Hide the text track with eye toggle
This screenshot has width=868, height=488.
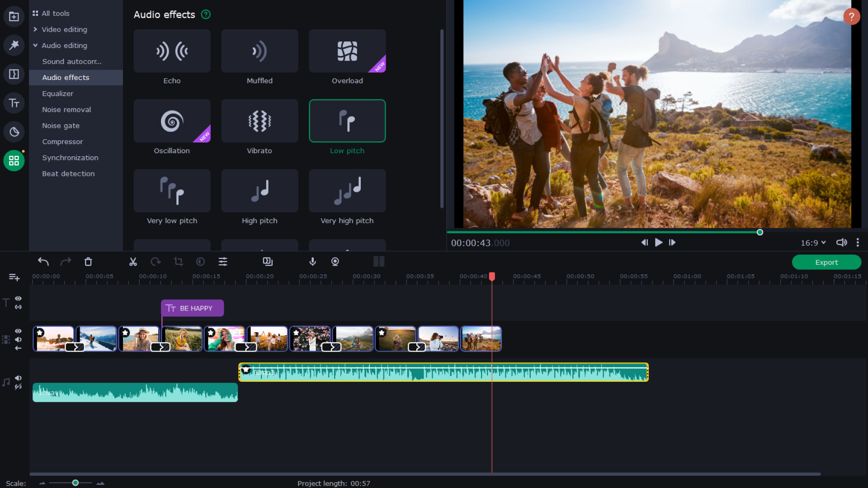click(18, 299)
